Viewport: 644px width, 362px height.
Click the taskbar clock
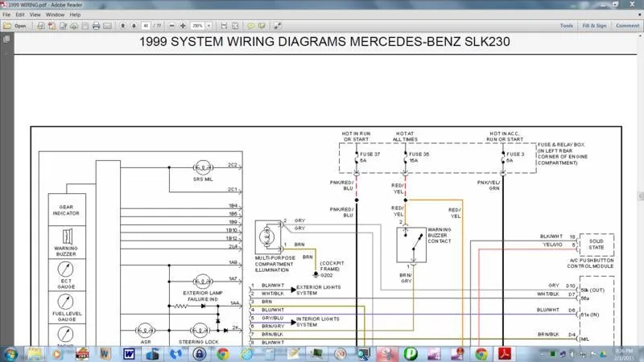(x=624, y=354)
